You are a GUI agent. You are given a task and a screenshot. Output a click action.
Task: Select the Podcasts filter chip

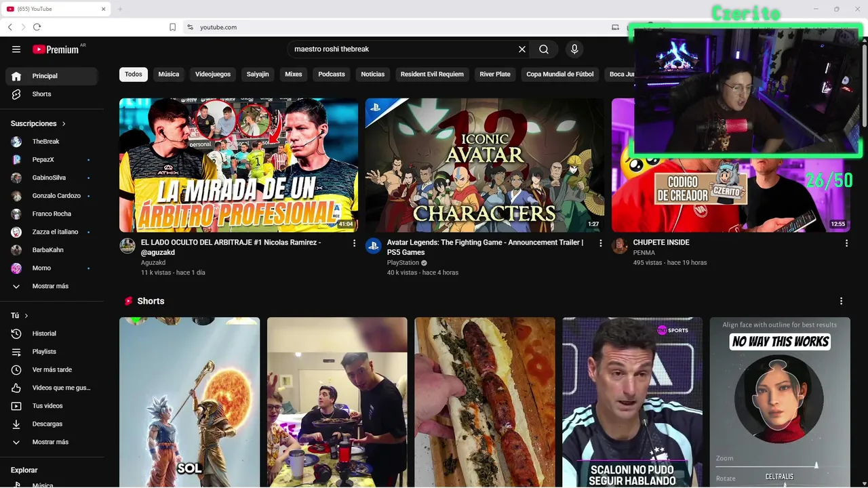click(332, 74)
